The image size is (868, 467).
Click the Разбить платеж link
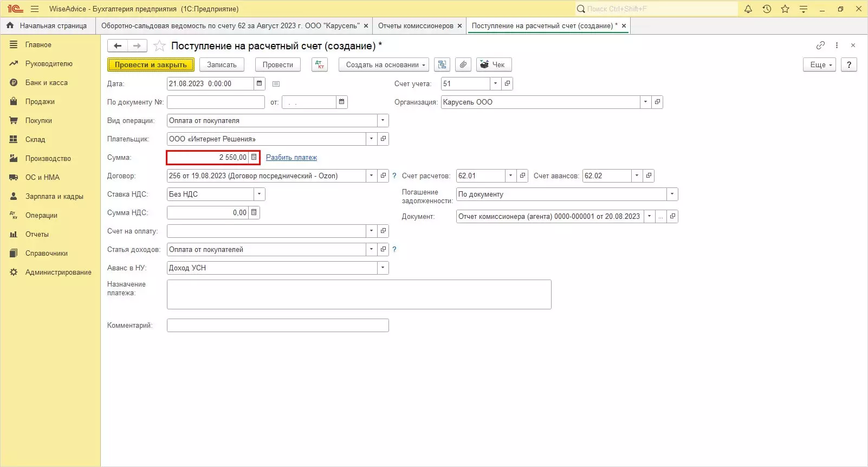point(292,157)
